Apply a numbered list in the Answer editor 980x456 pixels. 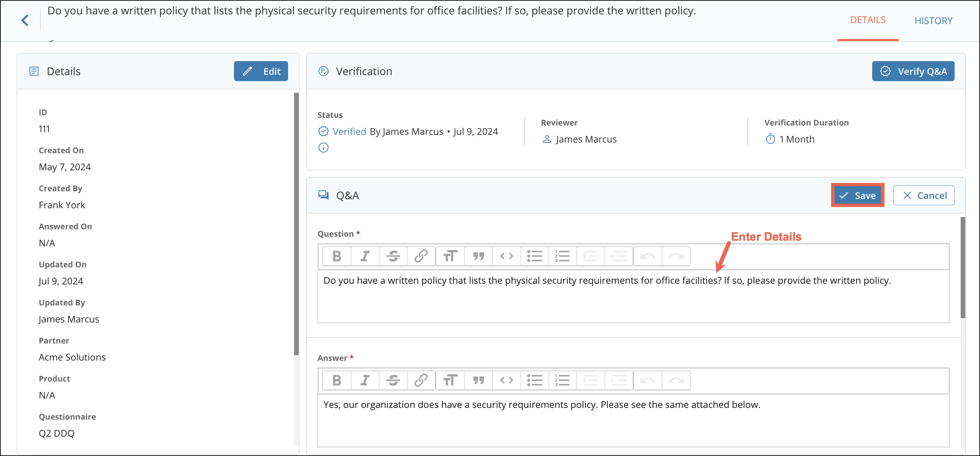pyautogui.click(x=562, y=380)
